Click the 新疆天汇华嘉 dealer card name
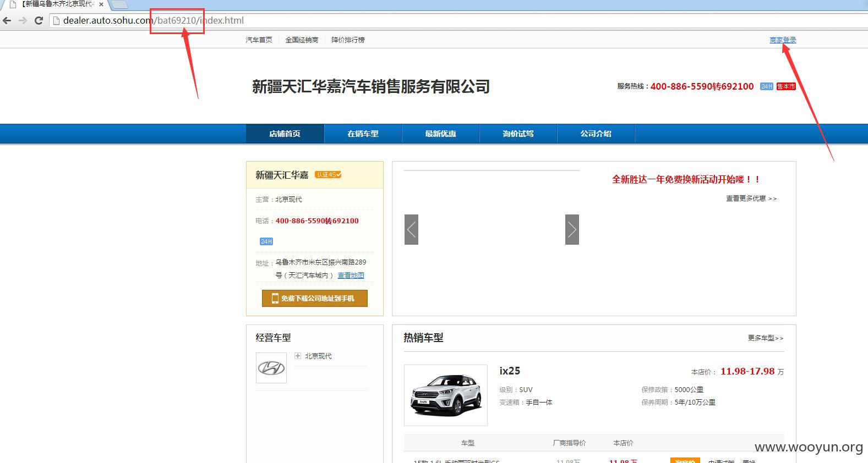 tap(282, 175)
